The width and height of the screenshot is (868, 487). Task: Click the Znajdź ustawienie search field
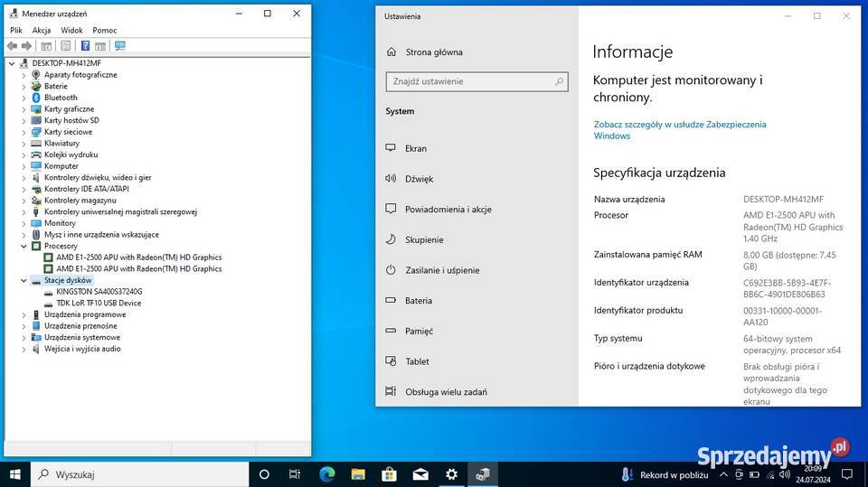pos(476,81)
